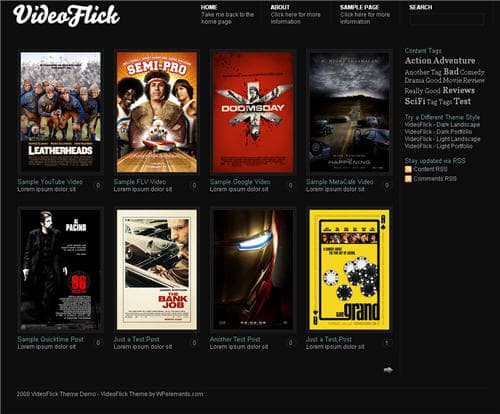The height and width of the screenshot is (414, 500).
Task: Select the SciFi tag
Action: click(415, 101)
